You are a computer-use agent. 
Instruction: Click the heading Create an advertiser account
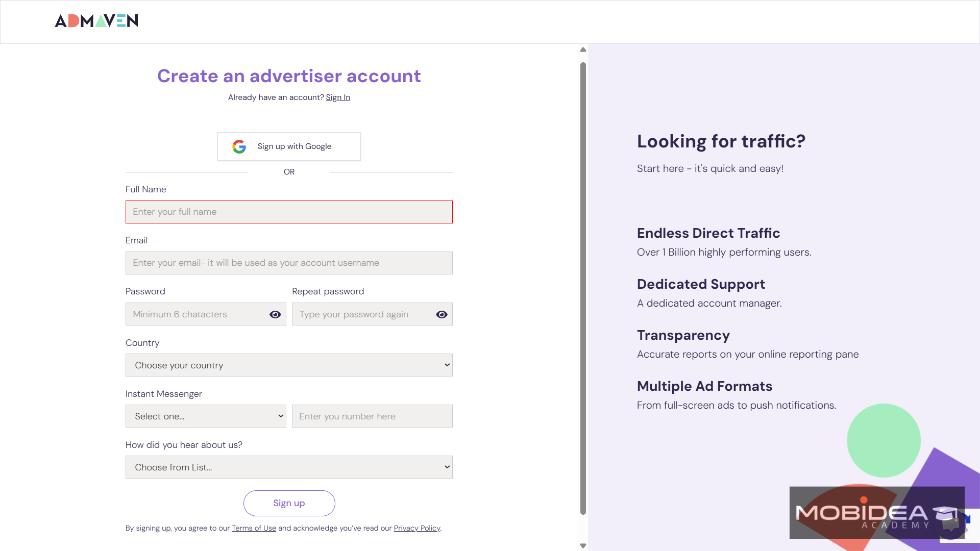point(289,76)
